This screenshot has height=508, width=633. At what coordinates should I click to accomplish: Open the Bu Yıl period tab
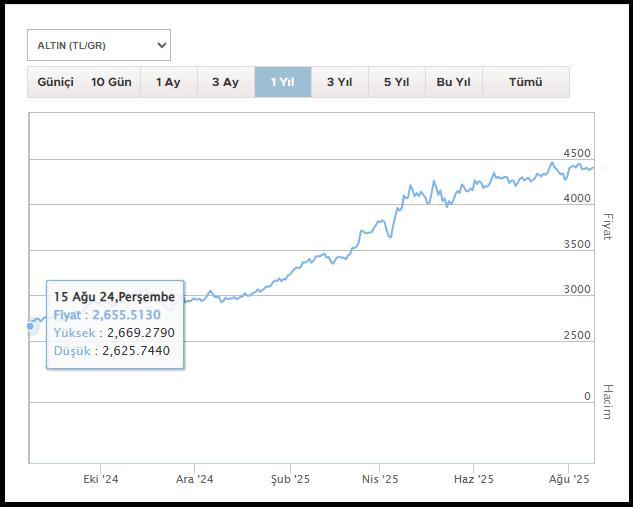[453, 82]
